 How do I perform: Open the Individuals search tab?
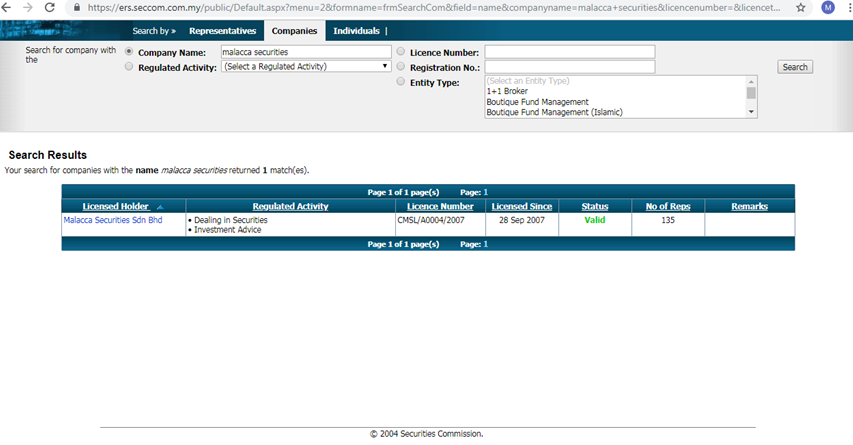[356, 31]
